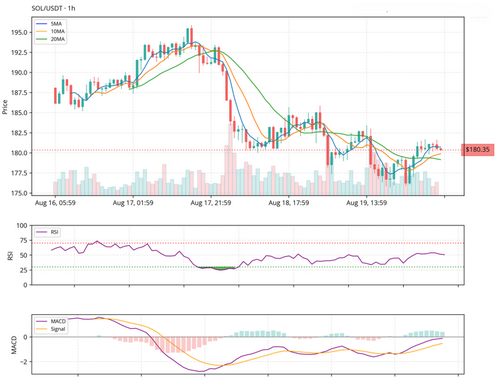The image size is (502, 385).
Task: Click the Aug 17, 21:59 axis label
Action: coord(211,203)
